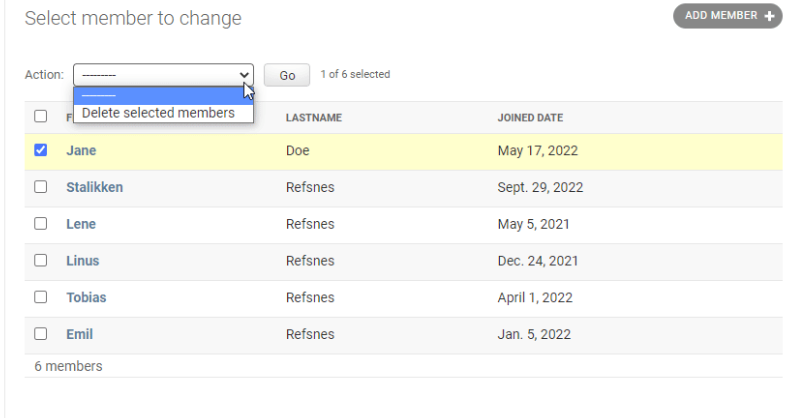Click the '6 members' footer text
Screen dimensions: 807x418
[x=68, y=366]
